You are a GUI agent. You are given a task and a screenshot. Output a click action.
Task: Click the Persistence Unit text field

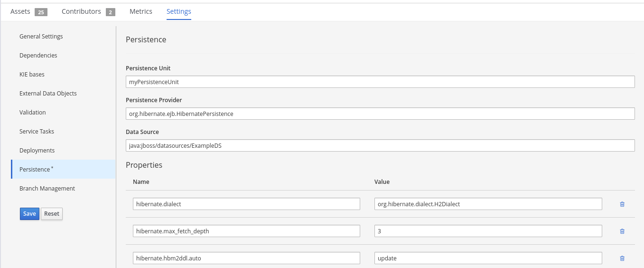click(380, 82)
